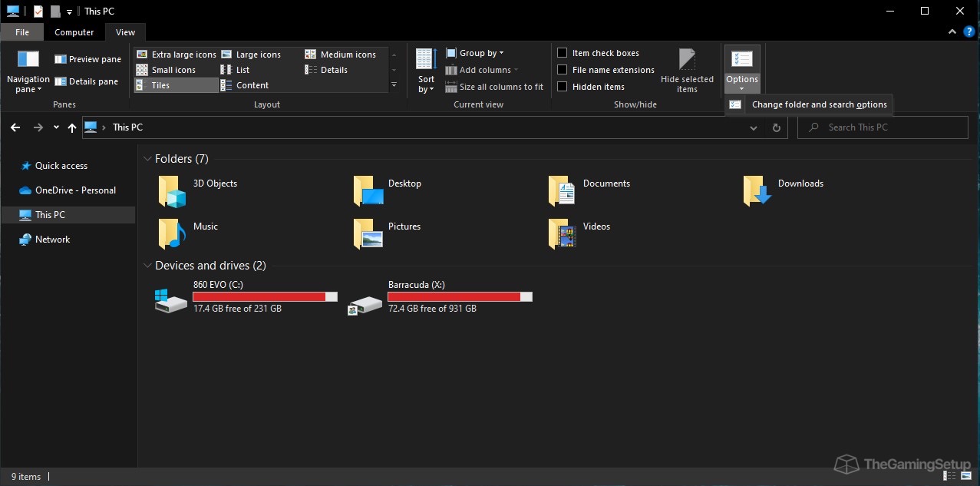980x486 pixels.
Task: Open the Desktop folder
Action: tap(388, 191)
